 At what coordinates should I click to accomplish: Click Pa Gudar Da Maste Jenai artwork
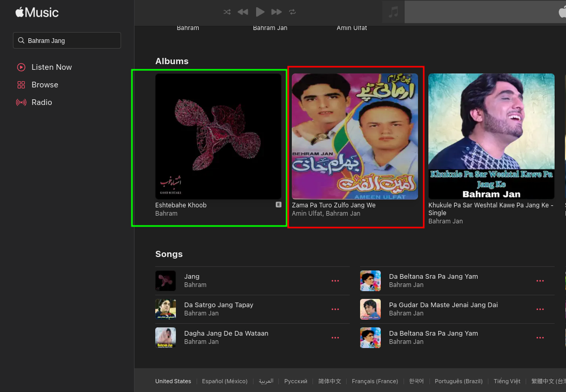tap(370, 309)
